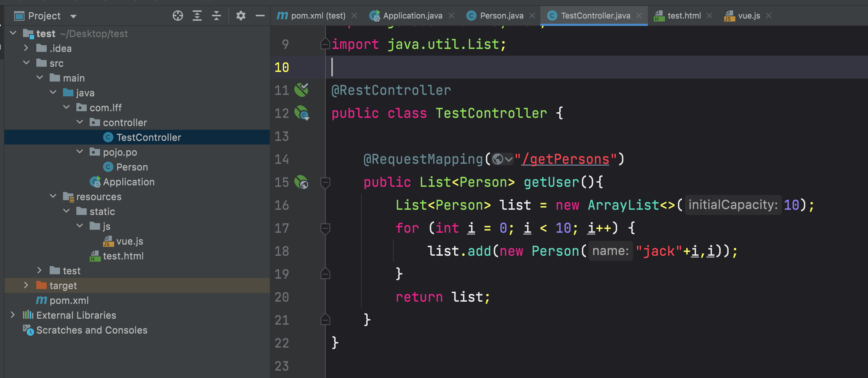The height and width of the screenshot is (378, 868).
Task: Click the initialCapacity parameter hint
Action: [733, 205]
